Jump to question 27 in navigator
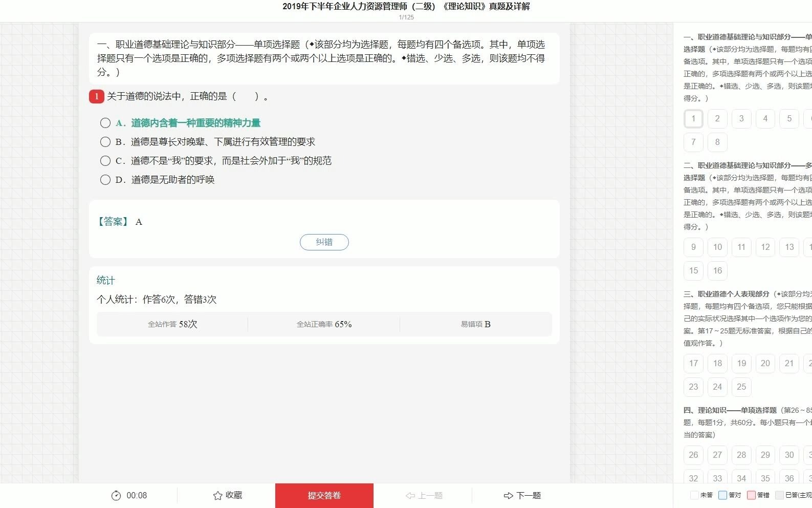The width and height of the screenshot is (812, 508). click(x=717, y=455)
